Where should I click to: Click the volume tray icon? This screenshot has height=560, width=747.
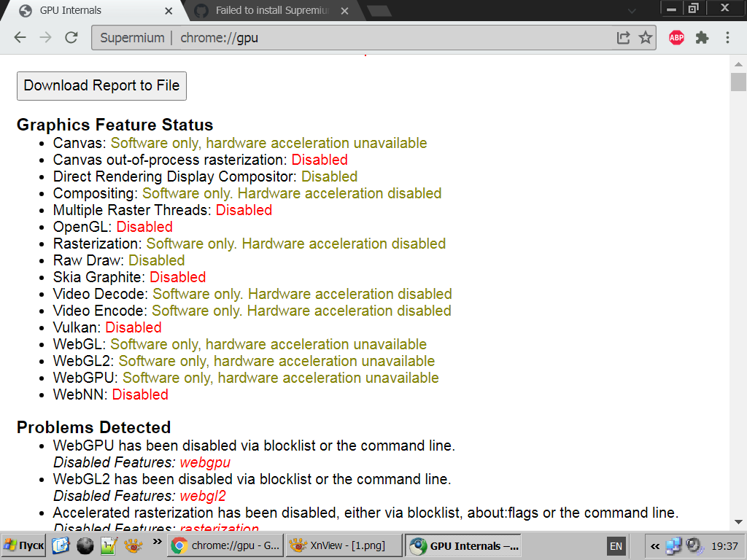click(694, 545)
